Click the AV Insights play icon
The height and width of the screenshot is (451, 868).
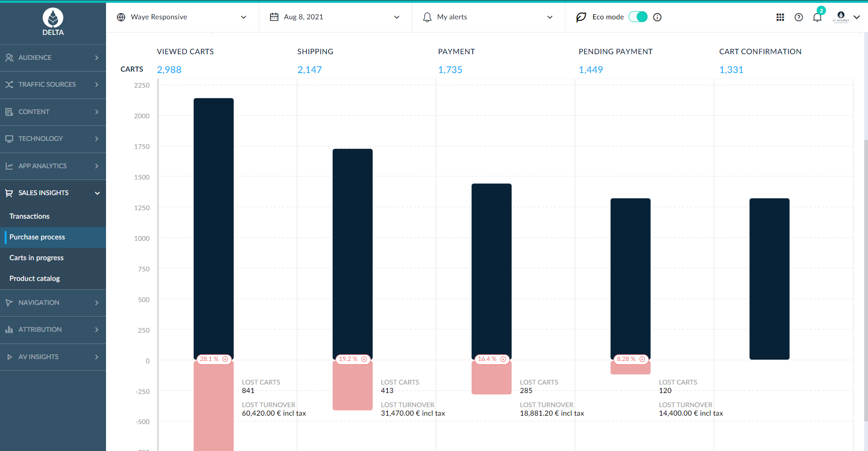[x=9, y=357]
